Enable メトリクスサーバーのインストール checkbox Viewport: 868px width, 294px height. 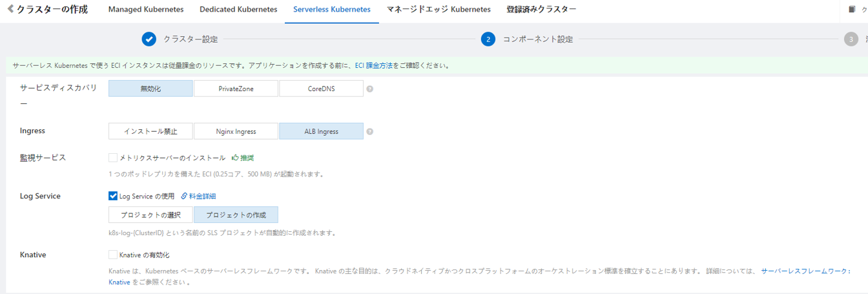(114, 158)
